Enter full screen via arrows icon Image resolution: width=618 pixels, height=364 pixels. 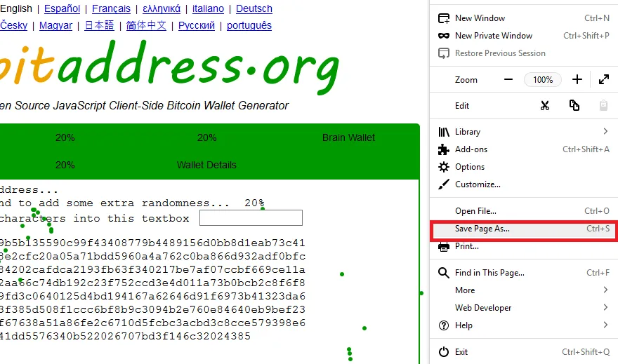604,79
